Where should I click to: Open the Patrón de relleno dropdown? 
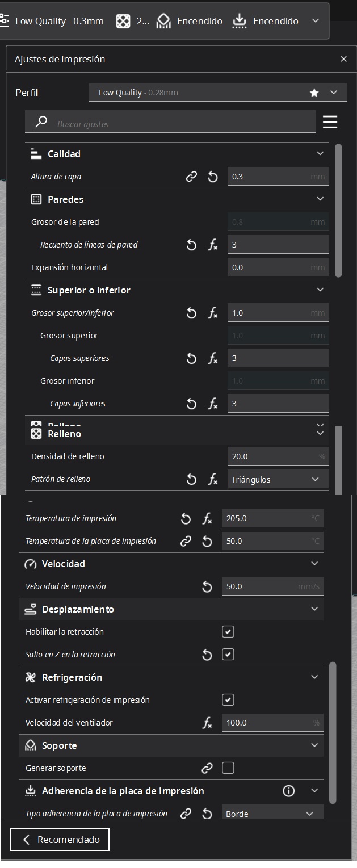tap(278, 480)
